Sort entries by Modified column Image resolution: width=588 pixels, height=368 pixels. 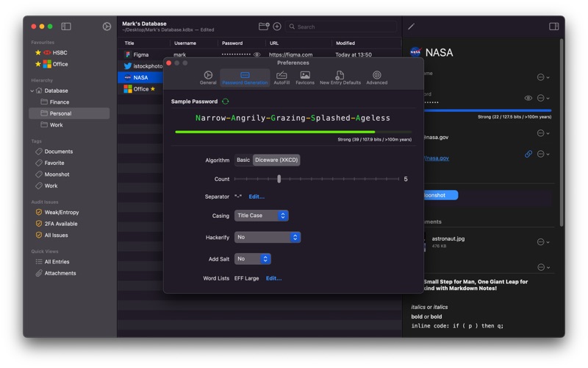tap(345, 43)
